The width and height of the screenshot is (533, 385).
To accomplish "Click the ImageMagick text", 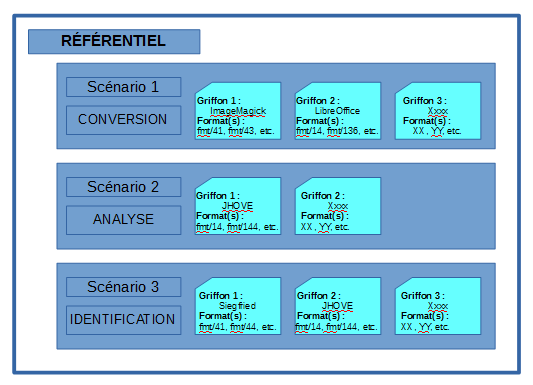I will coord(238,111).
